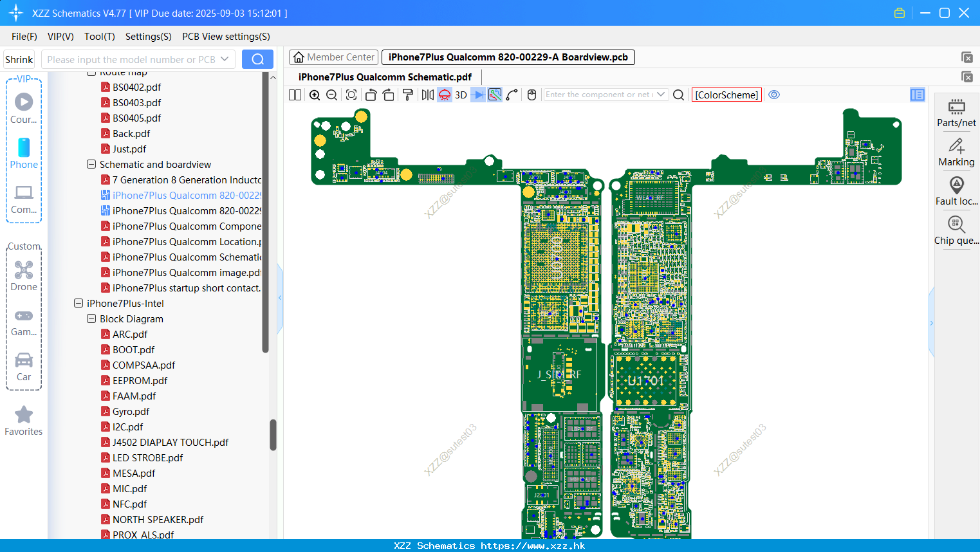Viewport: 980px width, 552px height.
Task: Close the schematic sub-tab panel
Action: coord(966,77)
